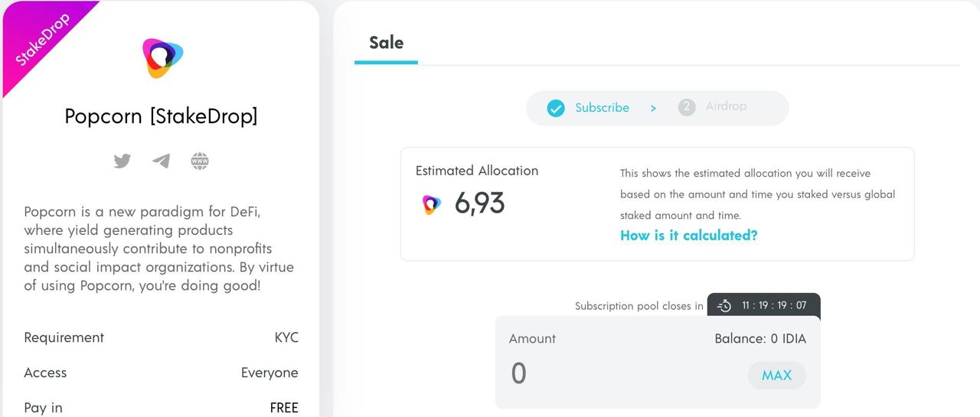The width and height of the screenshot is (980, 417).
Task: Click the step arrow between Subscribe and Airdrop
Action: pyautogui.click(x=653, y=109)
